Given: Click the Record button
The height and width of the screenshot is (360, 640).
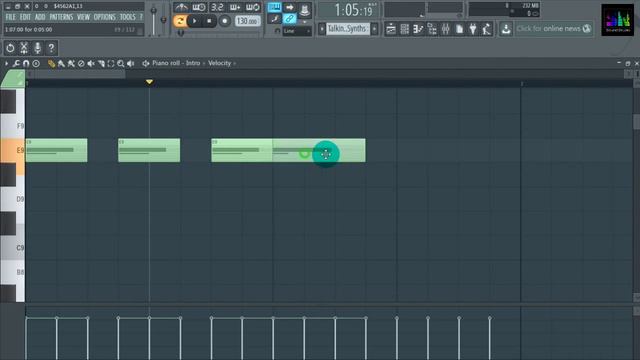Looking at the screenshot, I should pyautogui.click(x=224, y=21).
